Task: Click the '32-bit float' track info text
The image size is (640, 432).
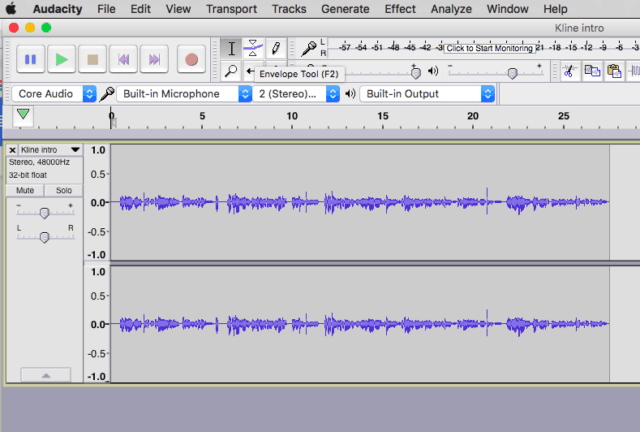Action: [x=28, y=175]
